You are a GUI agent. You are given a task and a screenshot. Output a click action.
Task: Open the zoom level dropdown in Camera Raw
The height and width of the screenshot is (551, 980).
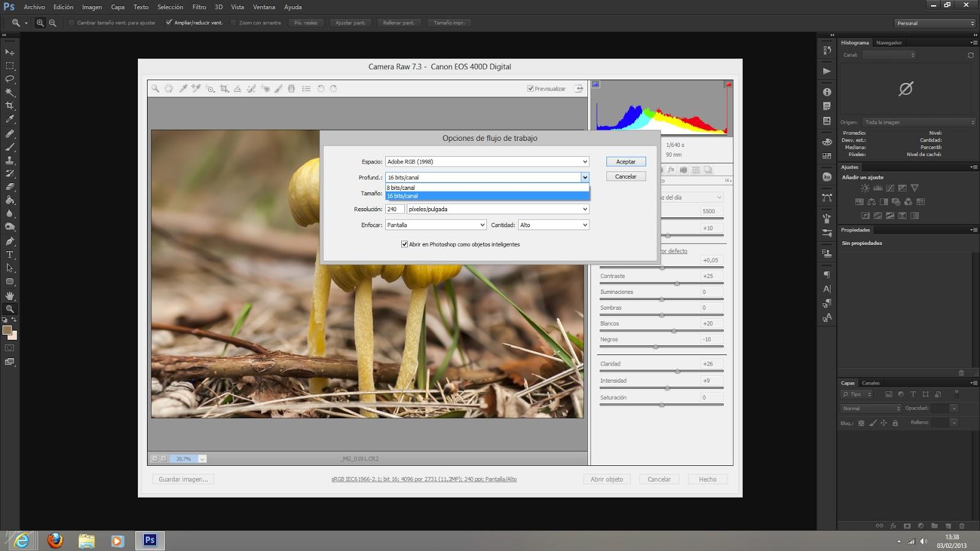point(202,459)
